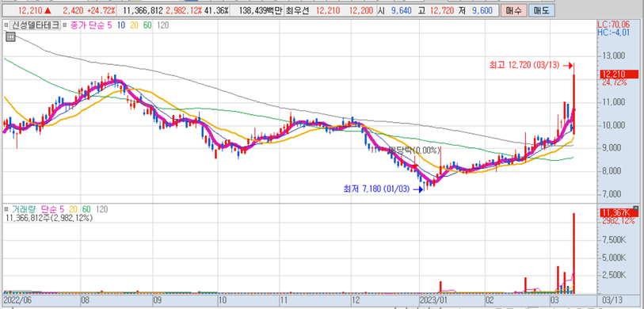This screenshot has width=644, height=309.
Task: Click open price 9,640
Action: [x=402, y=10]
